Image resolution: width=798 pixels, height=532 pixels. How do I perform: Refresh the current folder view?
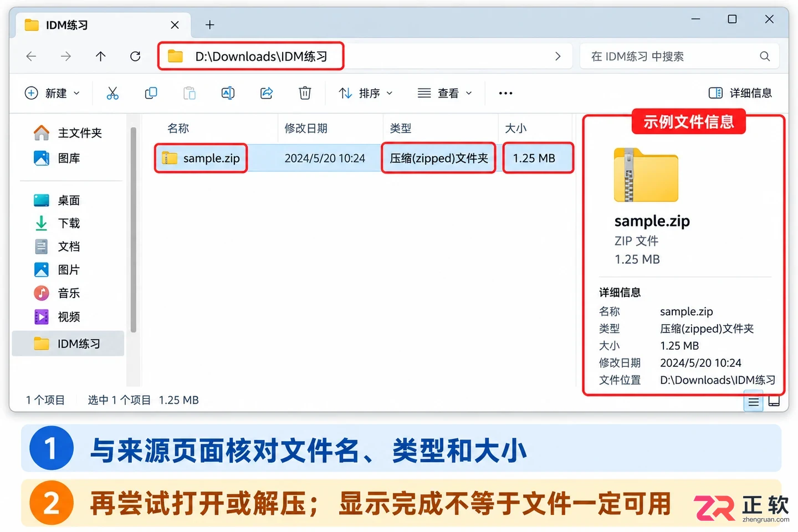[135, 56]
